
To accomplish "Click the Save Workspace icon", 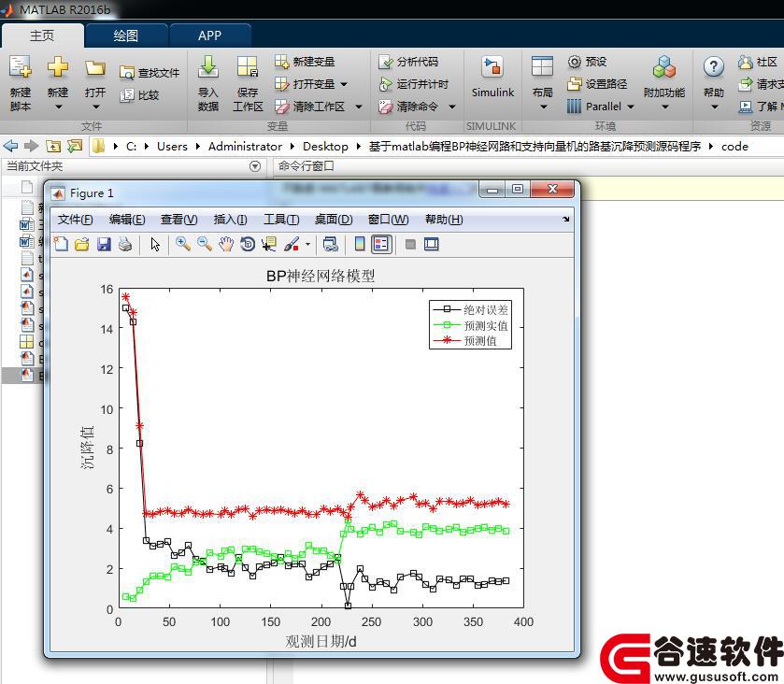I will tap(248, 67).
